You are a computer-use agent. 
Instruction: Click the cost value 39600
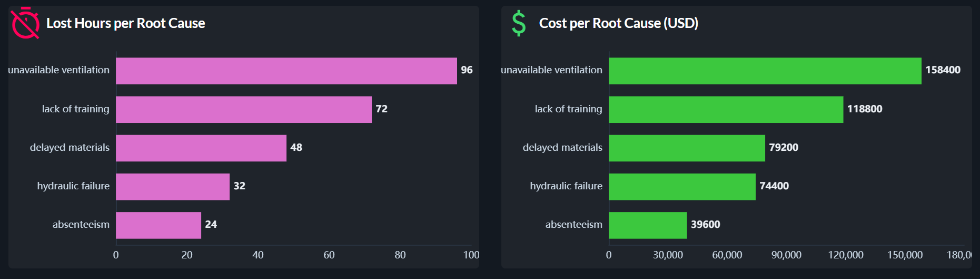(705, 224)
